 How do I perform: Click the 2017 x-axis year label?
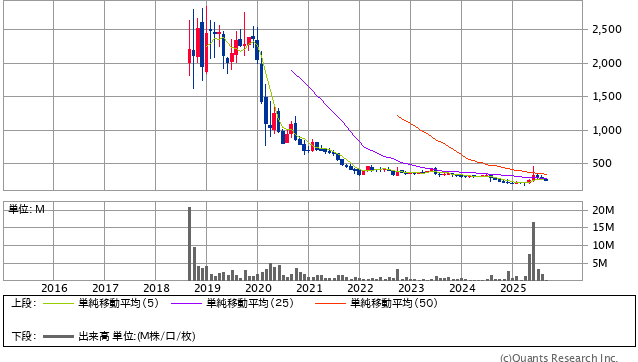[105, 288]
